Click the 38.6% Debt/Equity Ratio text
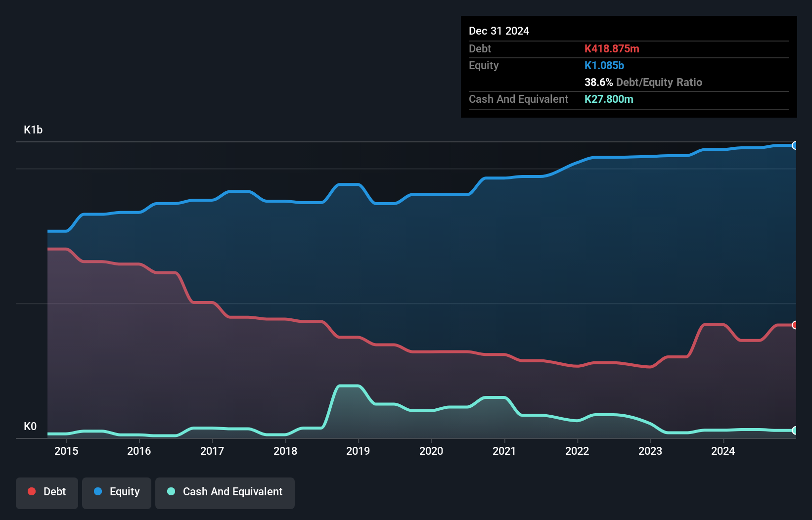This screenshot has width=812, height=520. coord(643,82)
